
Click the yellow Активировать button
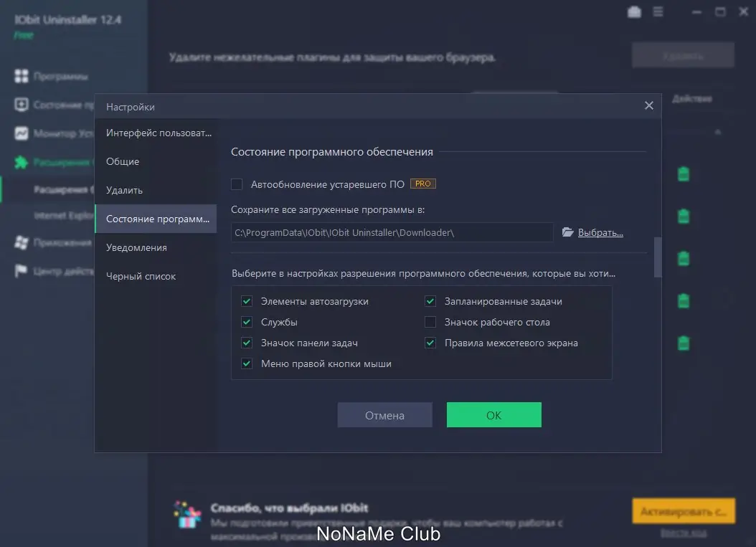(684, 511)
